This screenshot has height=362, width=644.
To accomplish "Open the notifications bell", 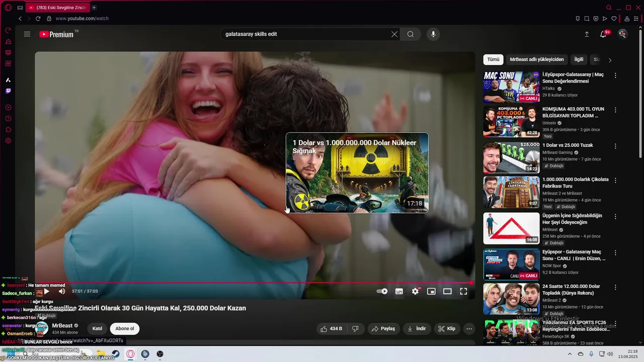I will [x=603, y=34].
